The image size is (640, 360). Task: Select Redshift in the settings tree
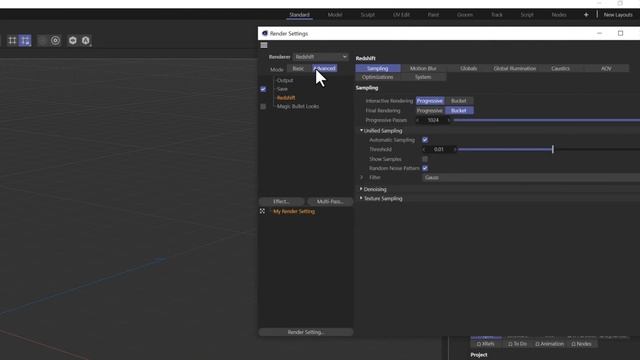[x=286, y=98]
